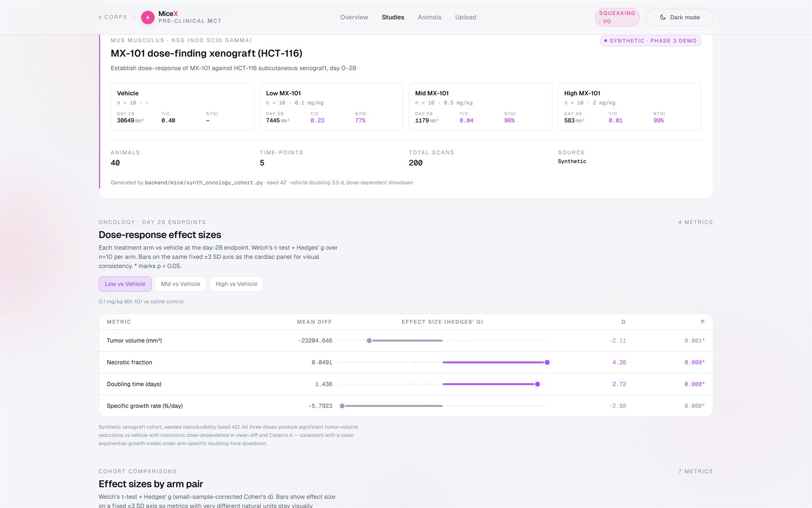Click the Doubling time effect size dot
The width and height of the screenshot is (812, 508).
537,384
